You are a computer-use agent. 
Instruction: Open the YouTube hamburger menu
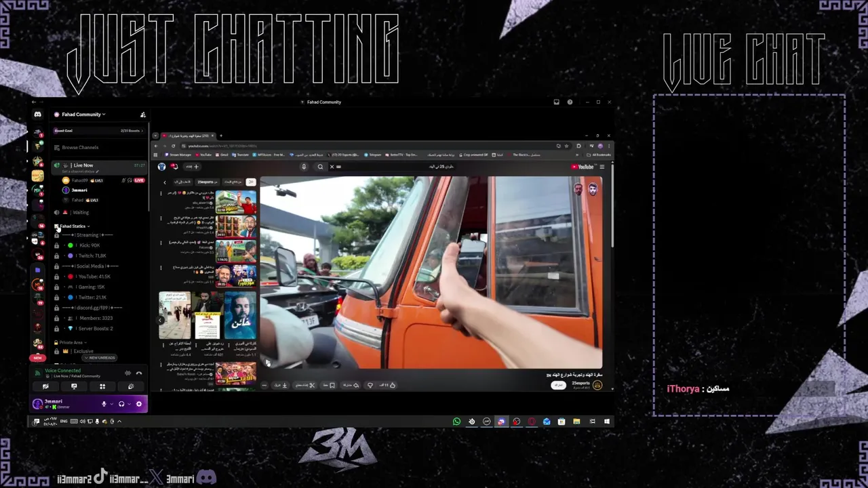tap(601, 167)
